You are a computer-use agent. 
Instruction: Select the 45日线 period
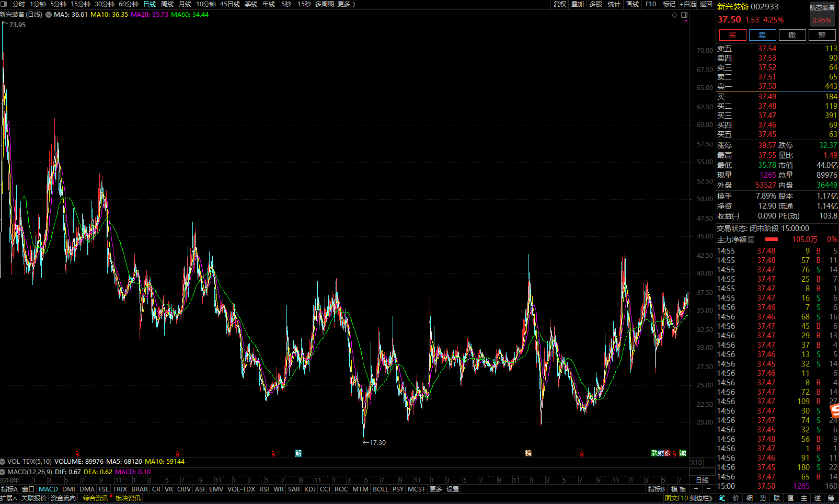[230, 4]
